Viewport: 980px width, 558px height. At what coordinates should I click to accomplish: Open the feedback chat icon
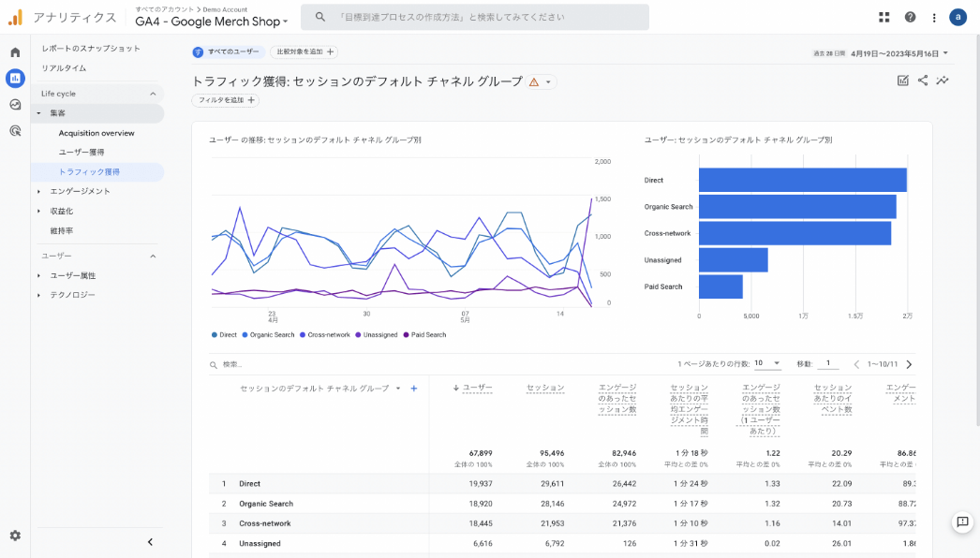point(962,521)
